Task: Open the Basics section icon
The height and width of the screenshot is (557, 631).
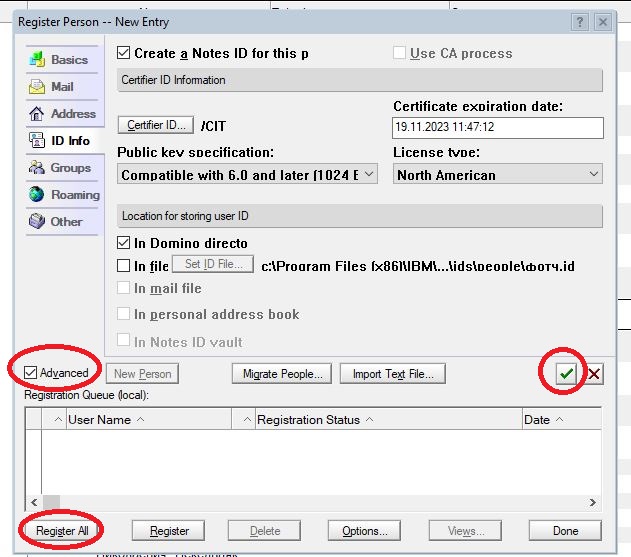Action: [37, 60]
